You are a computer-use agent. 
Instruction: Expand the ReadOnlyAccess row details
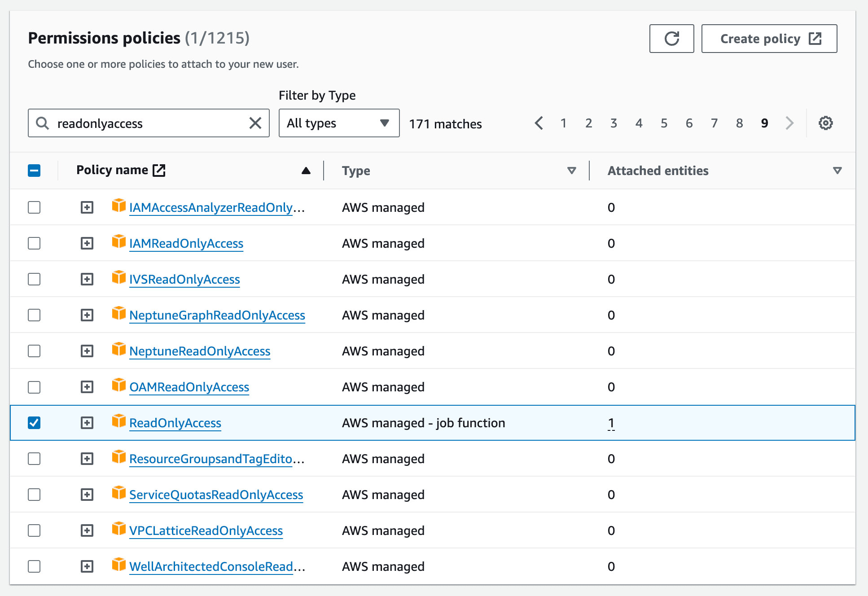tap(87, 422)
